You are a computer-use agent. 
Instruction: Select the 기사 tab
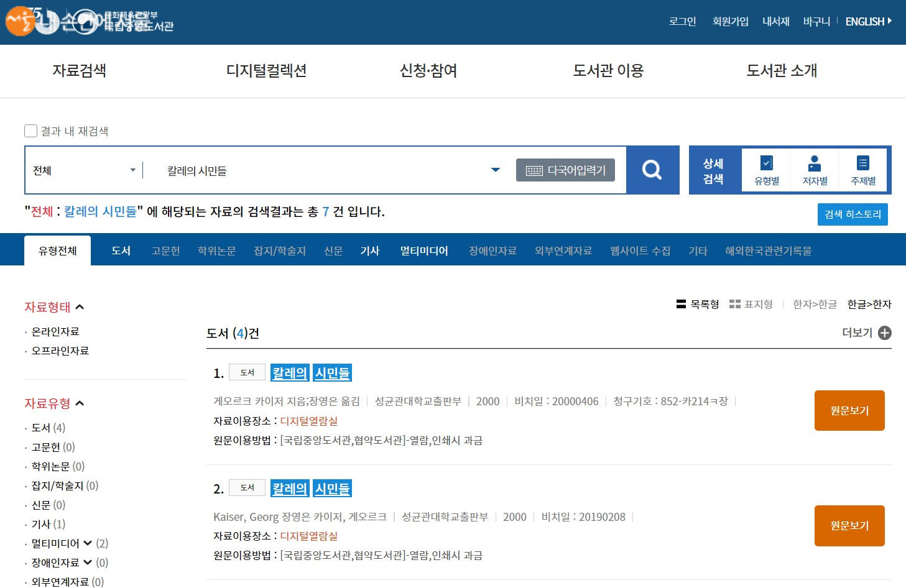[370, 250]
